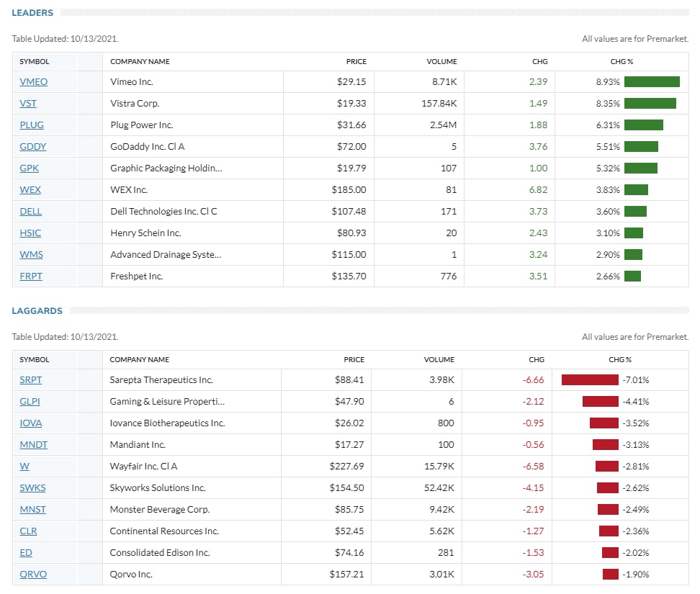Click the $227.69 price of Wayfair
The image size is (700, 594).
346,467
